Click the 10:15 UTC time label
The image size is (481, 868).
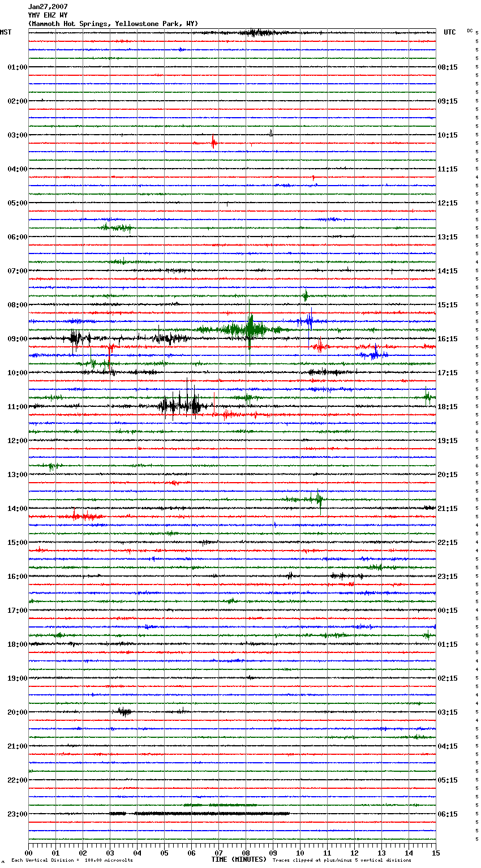click(x=448, y=135)
